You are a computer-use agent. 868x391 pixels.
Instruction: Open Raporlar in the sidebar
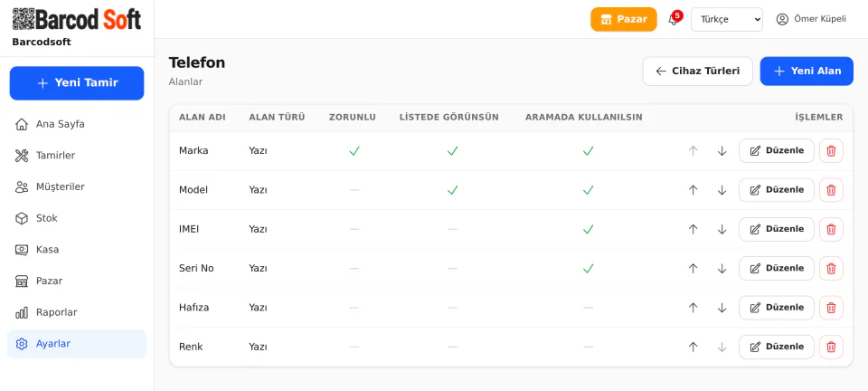coord(76,313)
